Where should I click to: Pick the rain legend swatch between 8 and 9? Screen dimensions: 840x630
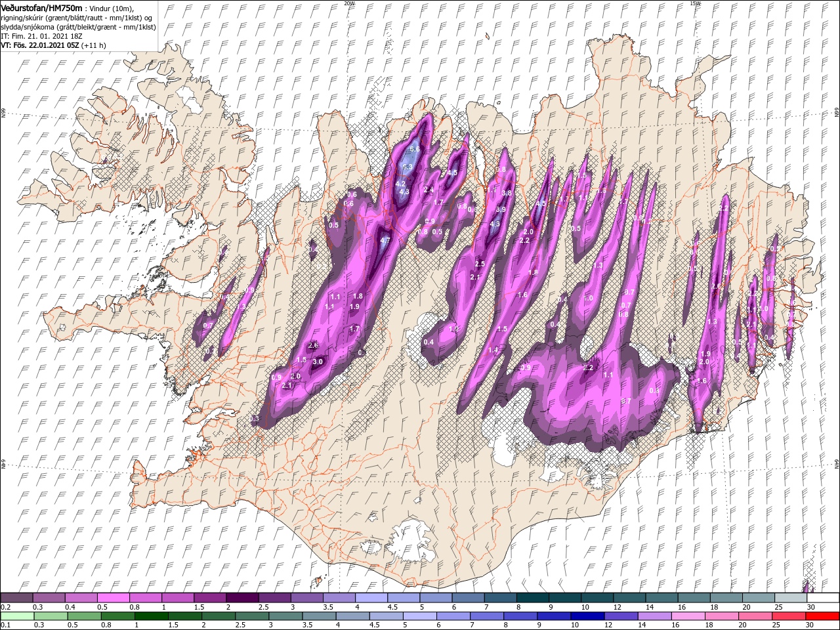[521, 616]
